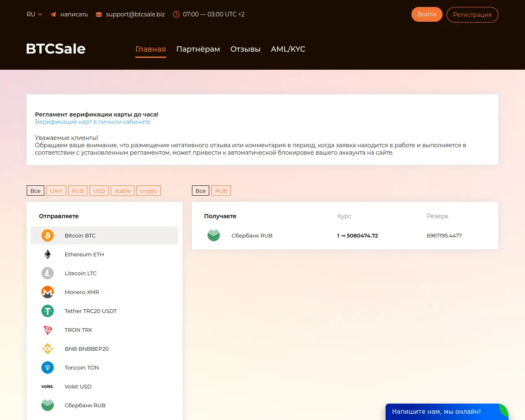Pick the Monero XMR icon
Image resolution: width=525 pixels, height=420 pixels.
[x=48, y=292]
